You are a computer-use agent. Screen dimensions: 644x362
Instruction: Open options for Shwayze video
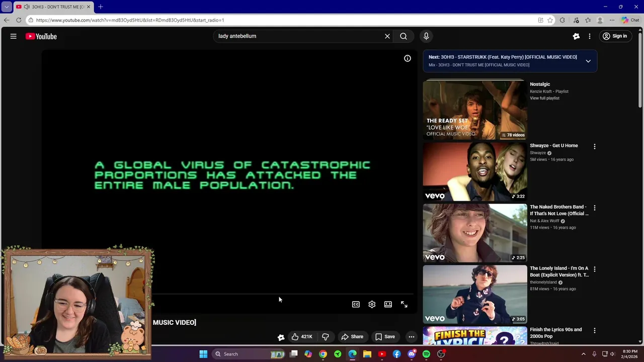pyautogui.click(x=595, y=146)
